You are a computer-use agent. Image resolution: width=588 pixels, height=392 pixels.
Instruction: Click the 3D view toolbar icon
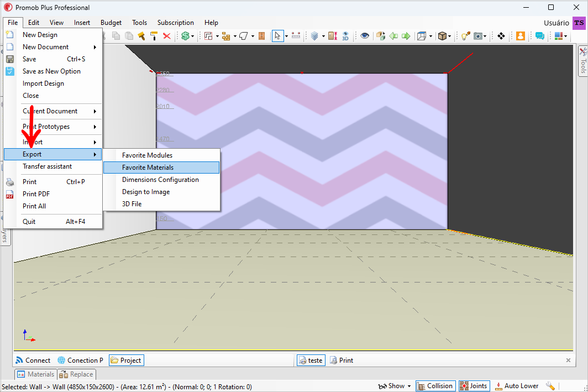pyautogui.click(x=345, y=36)
